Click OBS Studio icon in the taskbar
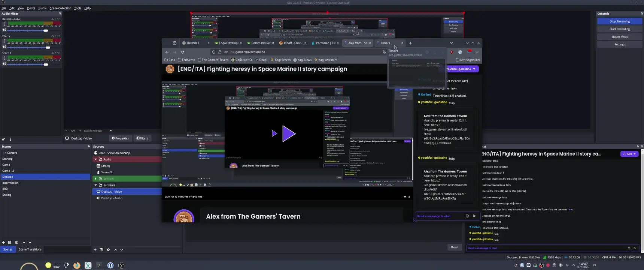Screen dimensions: 644x270 click(122, 265)
